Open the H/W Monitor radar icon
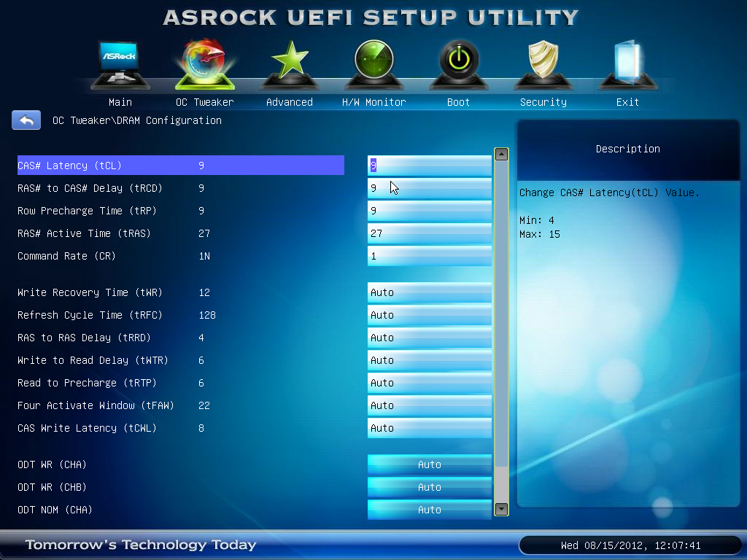747x560 pixels. 374,65
